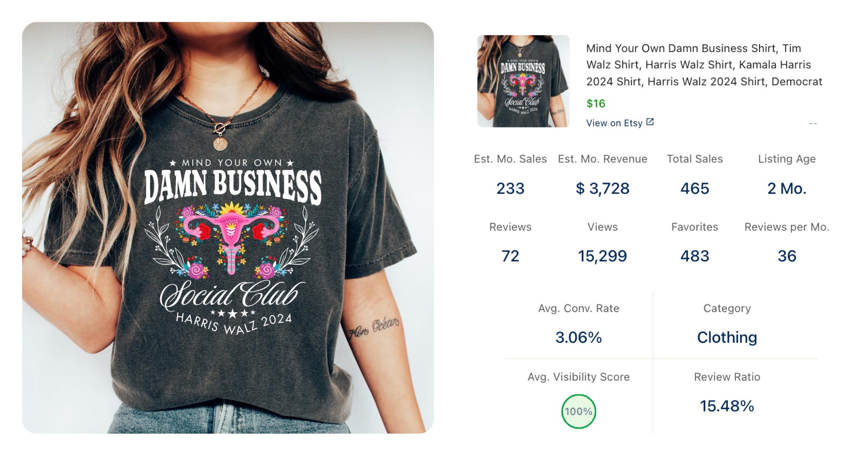
Task: Open the external link icon beside View on Etsy
Action: (x=650, y=122)
